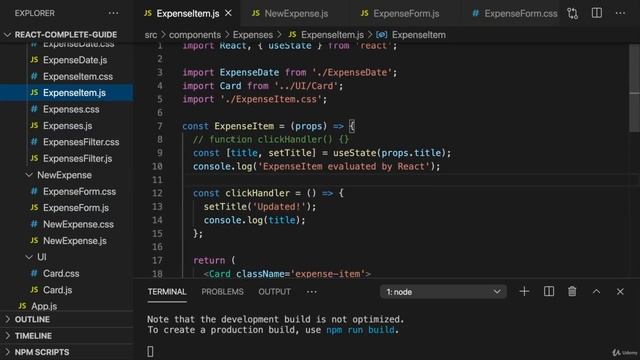
Task: Split the editor to the right
Action: [596, 13]
